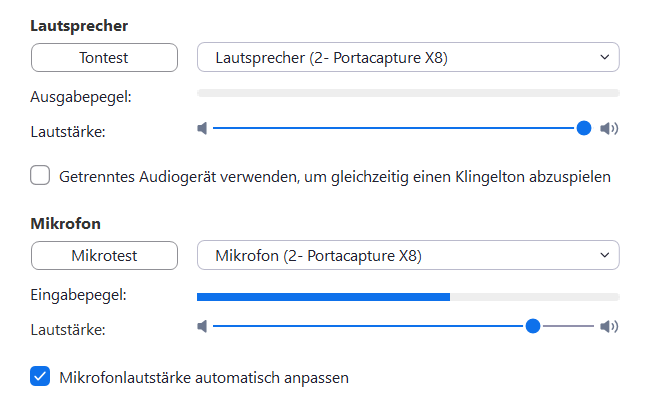The image size is (663, 393).
Task: Click the text label Getrenntes Audiogerät verwenden
Action: [x=179, y=177]
